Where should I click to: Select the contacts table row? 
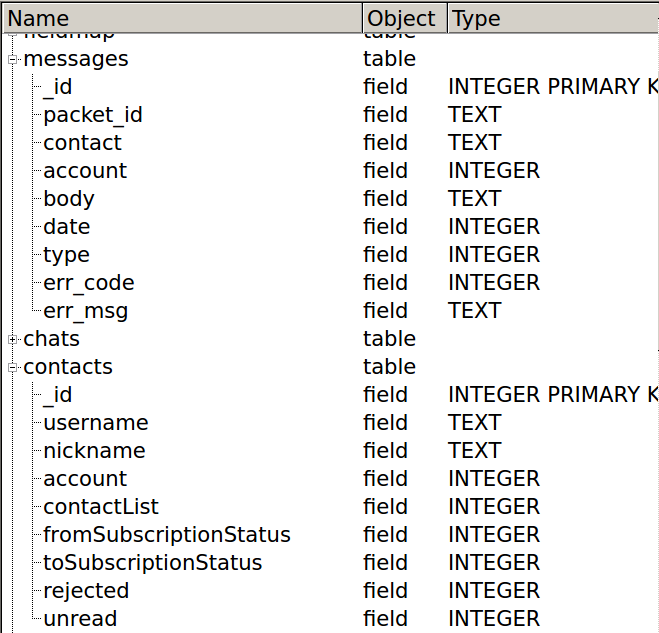(x=68, y=367)
